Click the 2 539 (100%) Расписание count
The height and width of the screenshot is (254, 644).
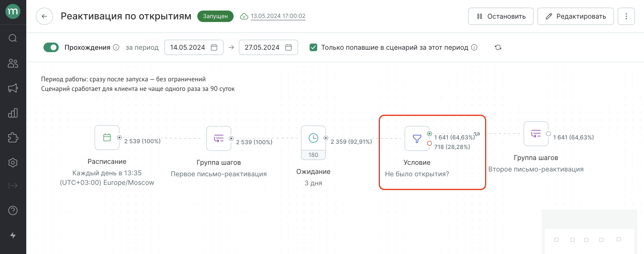(x=142, y=141)
